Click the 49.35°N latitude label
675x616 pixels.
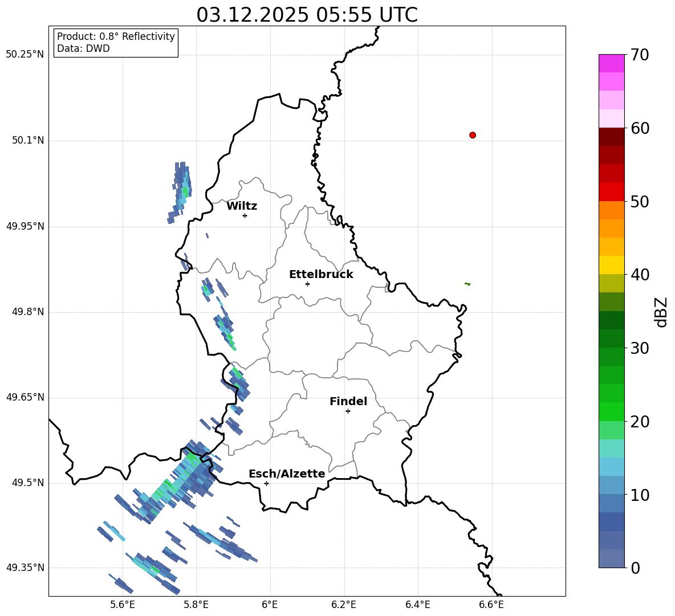pyautogui.click(x=25, y=568)
